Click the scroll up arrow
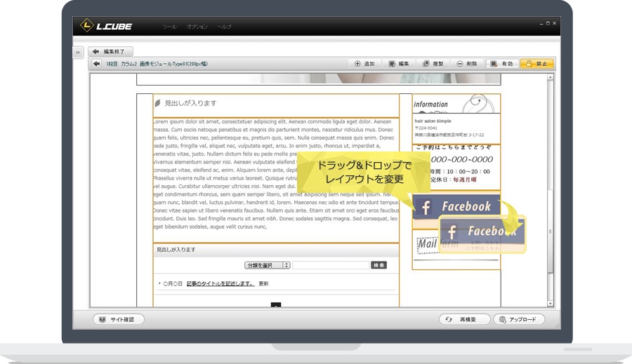This screenshot has width=632, height=364. pos(550,77)
